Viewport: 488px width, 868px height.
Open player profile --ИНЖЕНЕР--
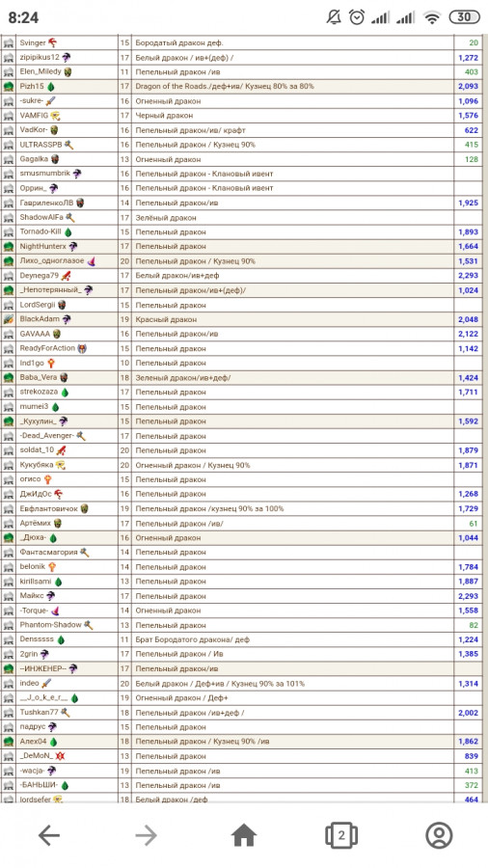click(x=42, y=668)
